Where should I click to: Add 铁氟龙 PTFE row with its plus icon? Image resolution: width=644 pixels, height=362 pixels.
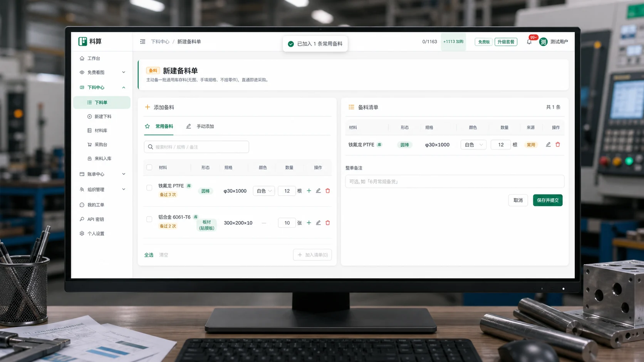[309, 191]
